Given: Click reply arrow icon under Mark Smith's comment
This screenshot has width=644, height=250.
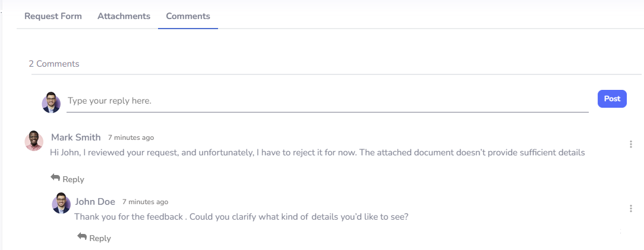Looking at the screenshot, I should 55,178.
